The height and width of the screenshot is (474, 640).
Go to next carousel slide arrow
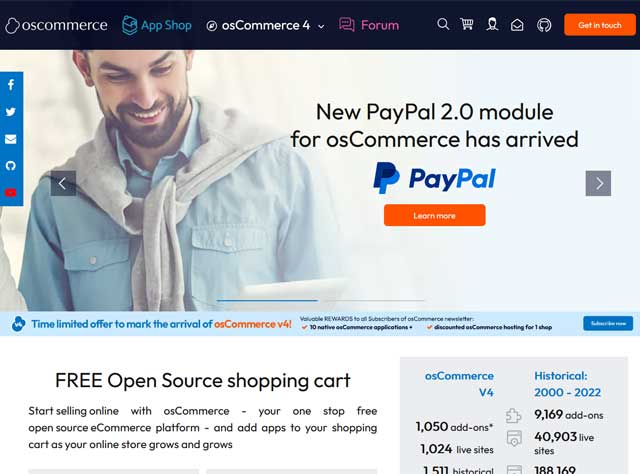tap(598, 183)
